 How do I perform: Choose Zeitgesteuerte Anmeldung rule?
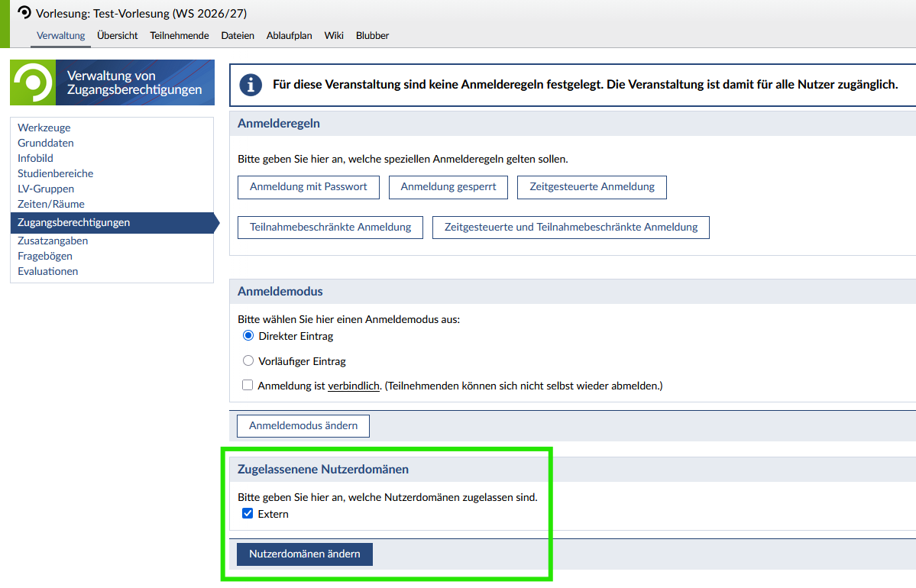(x=591, y=187)
